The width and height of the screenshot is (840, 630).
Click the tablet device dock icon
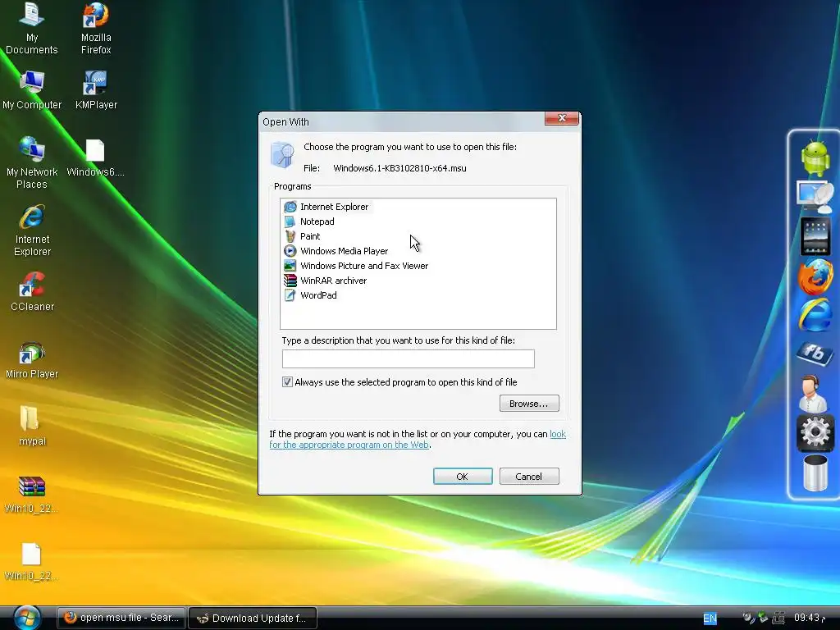click(x=815, y=236)
